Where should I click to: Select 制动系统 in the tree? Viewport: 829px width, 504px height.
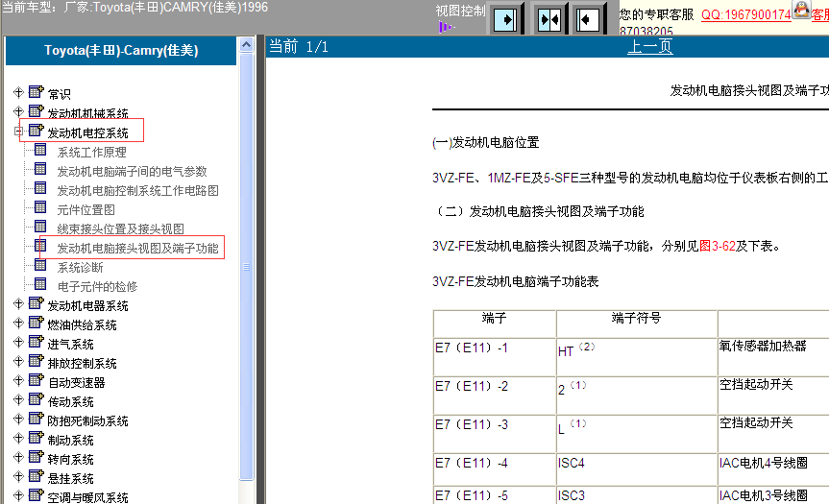[70, 440]
